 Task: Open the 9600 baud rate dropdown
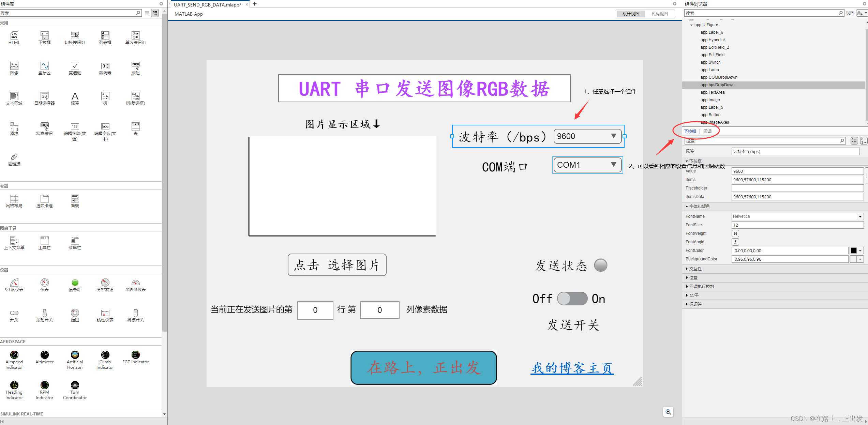[587, 136]
